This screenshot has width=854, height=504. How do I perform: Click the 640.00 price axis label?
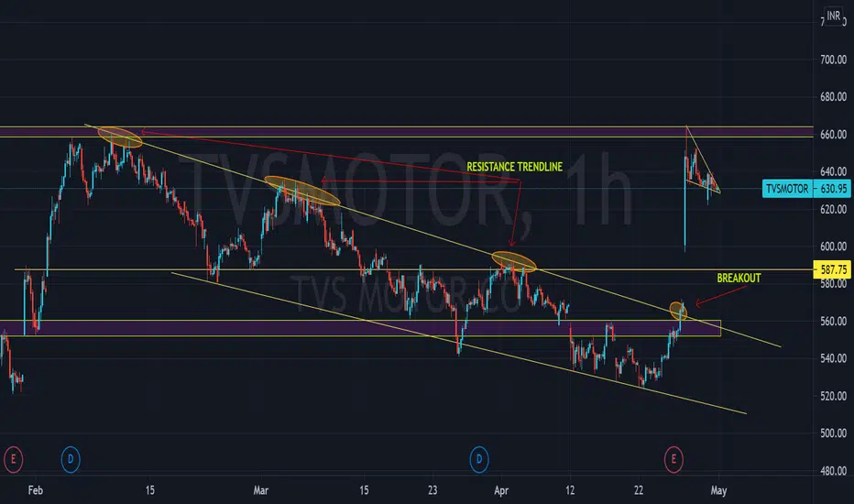click(833, 171)
